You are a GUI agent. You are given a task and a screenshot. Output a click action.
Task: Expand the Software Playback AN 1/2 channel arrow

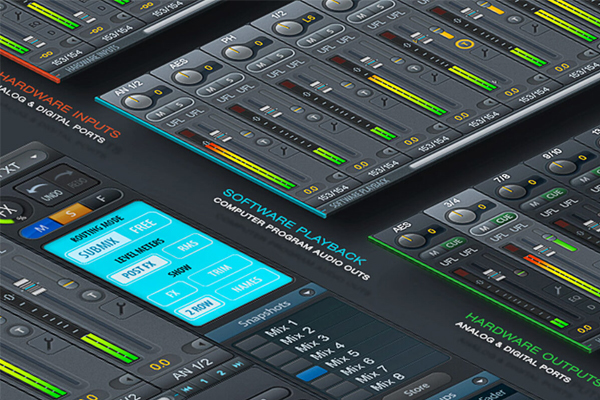338,176
